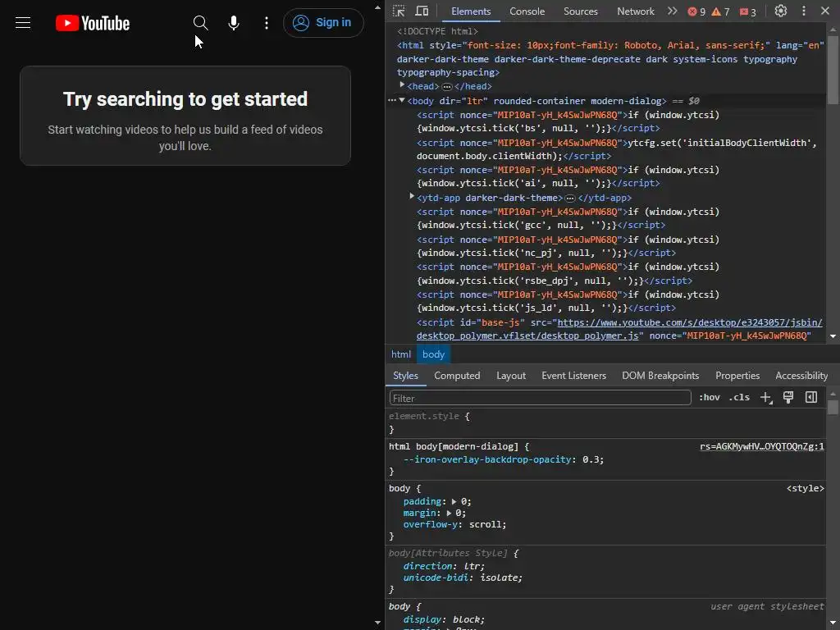Toggle the :hov element state panel
Image resolution: width=840 pixels, height=630 pixels.
point(710,398)
